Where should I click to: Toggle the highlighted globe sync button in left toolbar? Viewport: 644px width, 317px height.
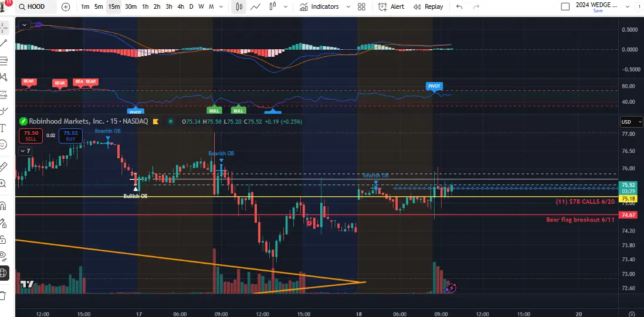point(4,272)
